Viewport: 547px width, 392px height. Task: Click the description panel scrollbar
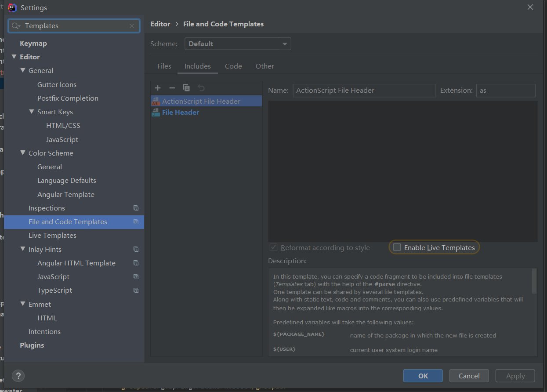pos(534,281)
